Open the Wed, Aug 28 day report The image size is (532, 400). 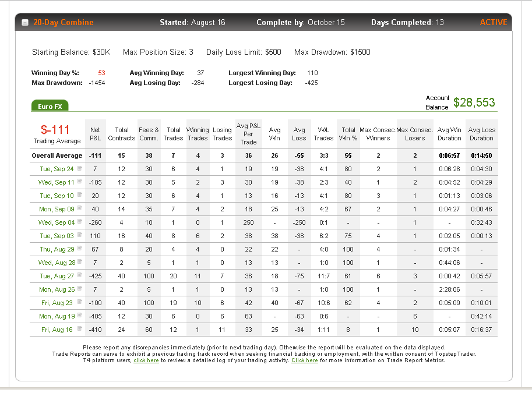point(57,263)
